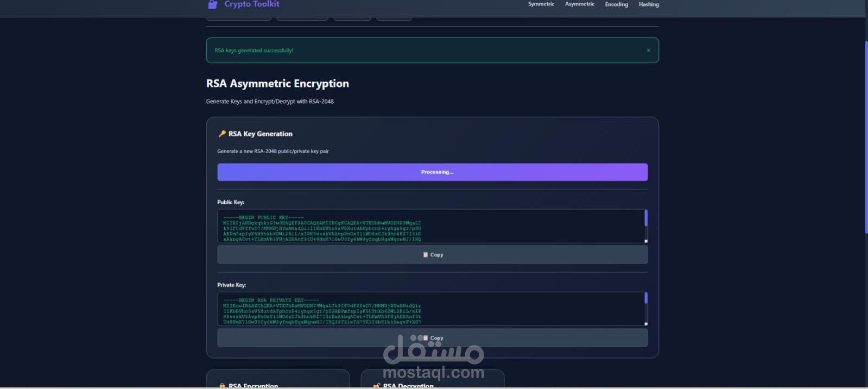
Task: Click the key icon beside RSA Key Generation
Action: pos(221,134)
